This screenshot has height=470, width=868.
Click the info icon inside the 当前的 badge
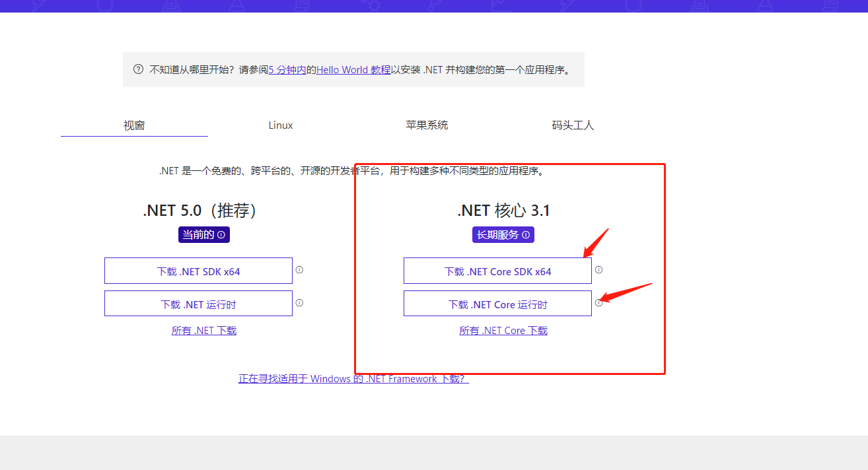[221, 234]
